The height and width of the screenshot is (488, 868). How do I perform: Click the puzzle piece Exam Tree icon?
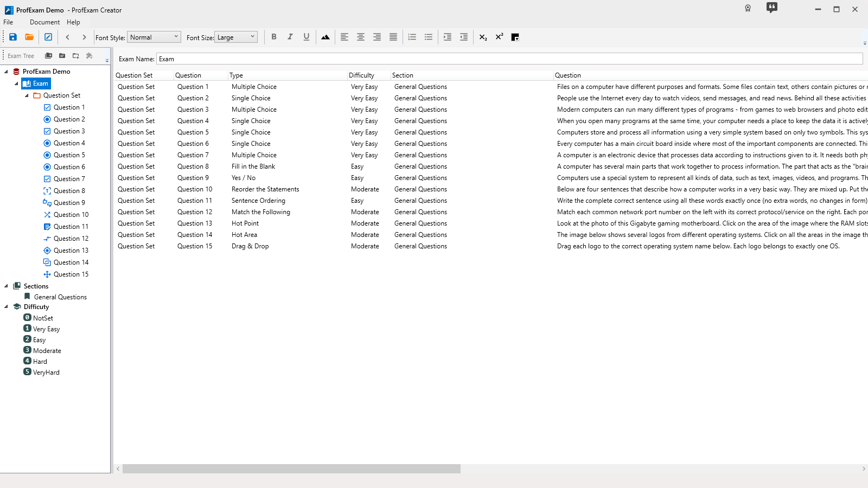coord(90,56)
